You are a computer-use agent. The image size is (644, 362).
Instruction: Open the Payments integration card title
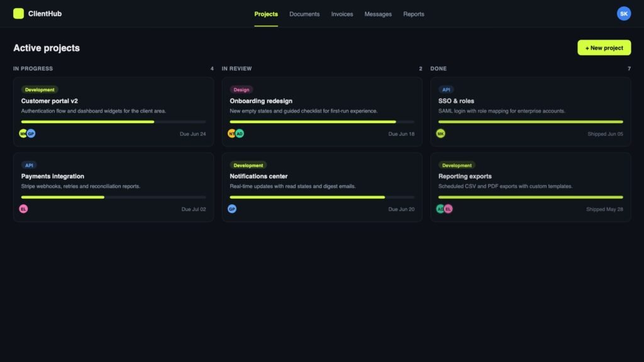pyautogui.click(x=53, y=176)
